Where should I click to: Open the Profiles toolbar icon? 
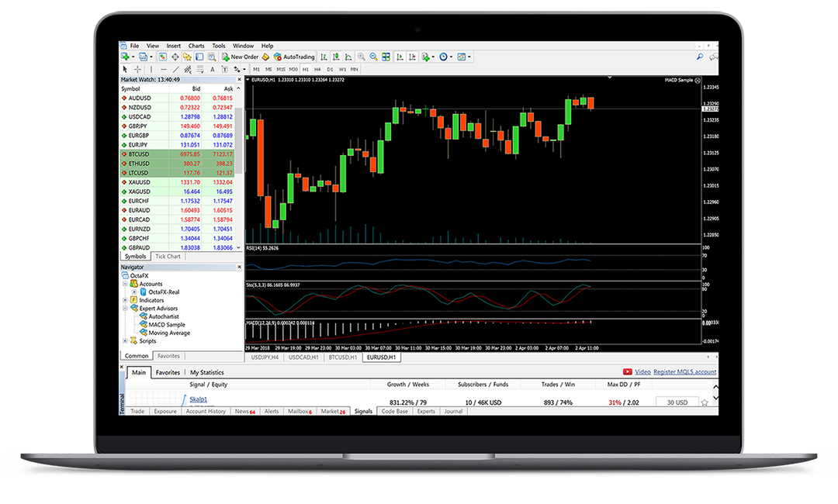(x=145, y=57)
